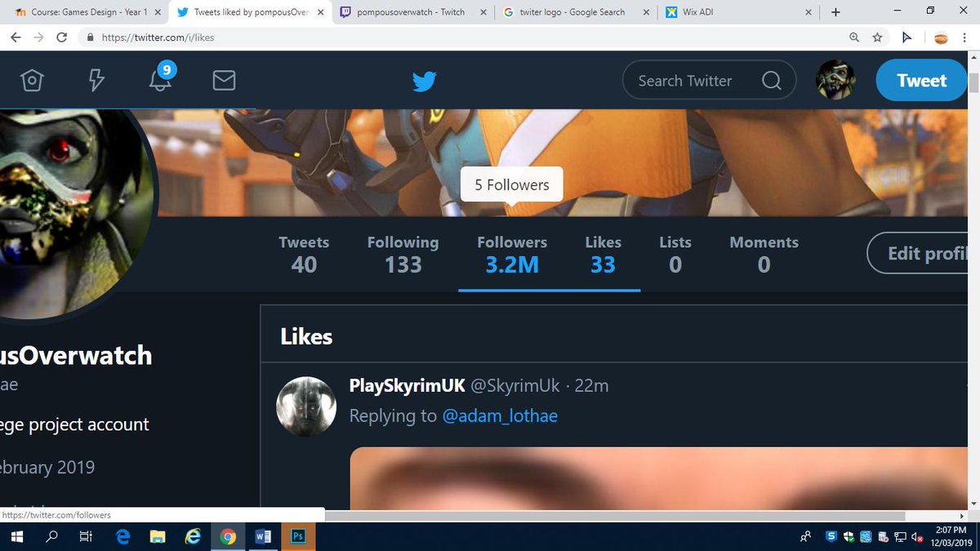Reload the page
This screenshot has height=551, width=980.
point(62,38)
